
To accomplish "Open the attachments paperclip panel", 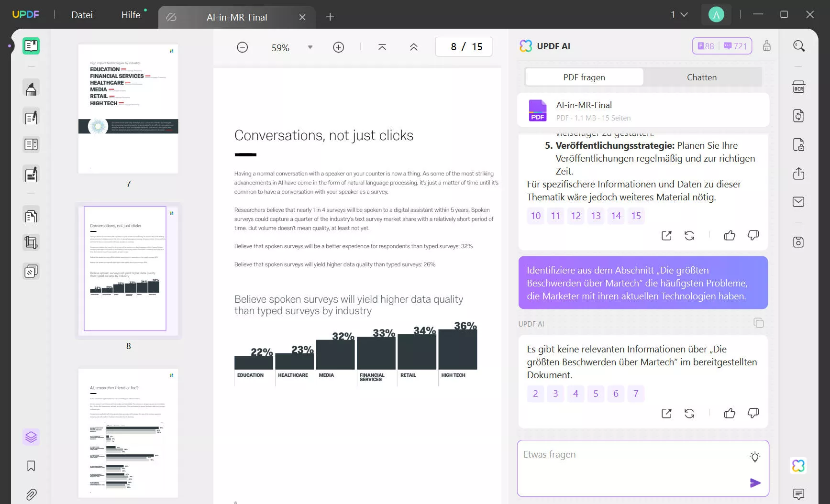I will point(31,494).
